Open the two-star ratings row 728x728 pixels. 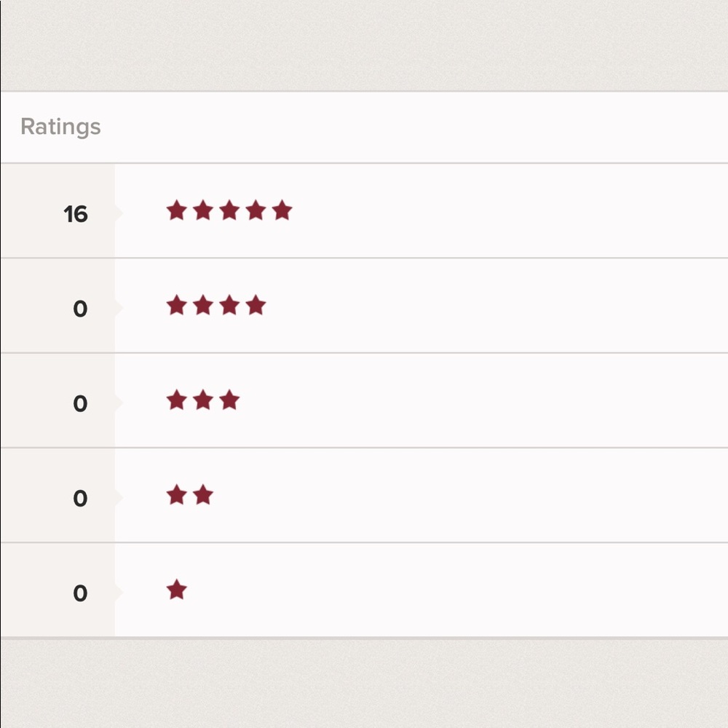(365, 495)
